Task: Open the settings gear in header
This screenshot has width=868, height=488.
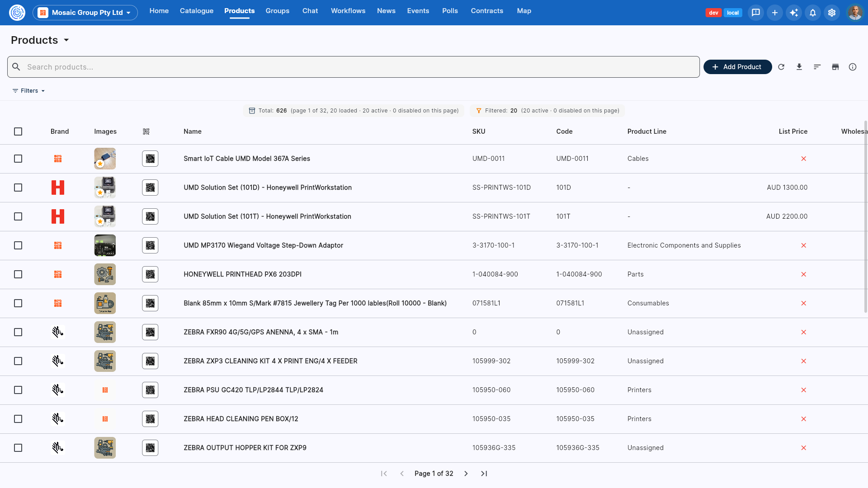Action: tap(832, 13)
